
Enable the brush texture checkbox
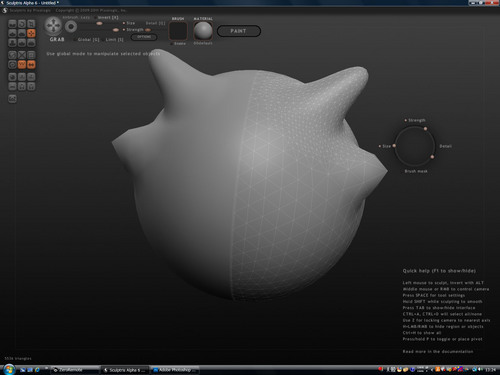[x=172, y=44]
